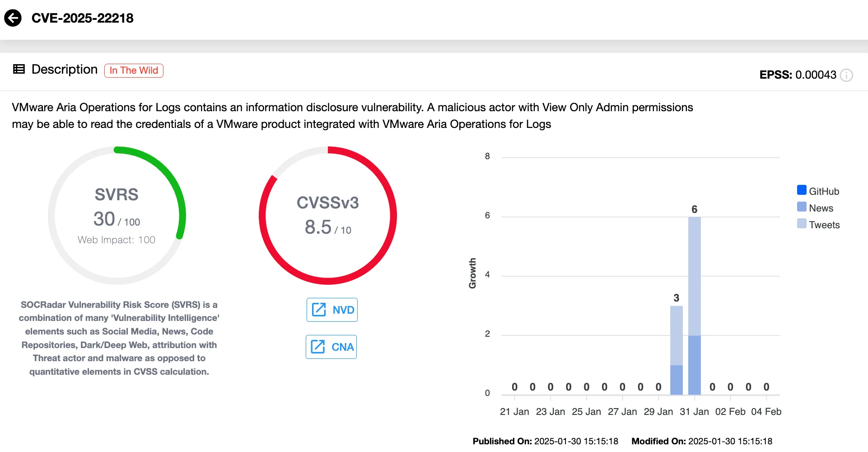Click the 04 Feb axis label

point(766,412)
